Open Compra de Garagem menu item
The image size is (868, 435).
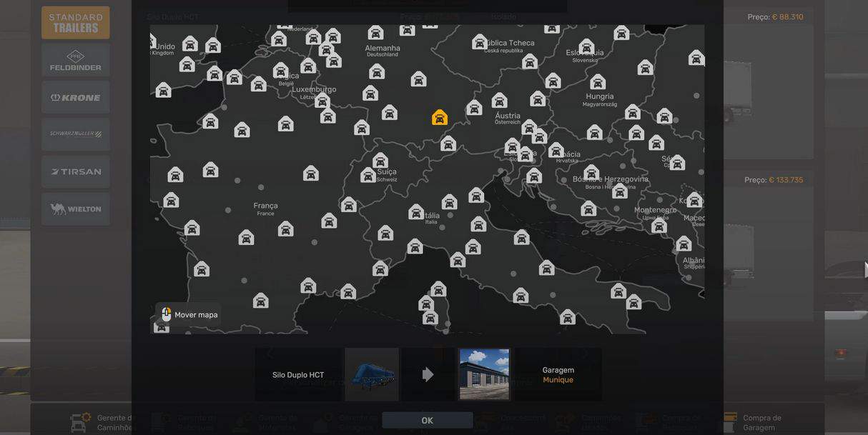pyautogui.click(x=762, y=422)
